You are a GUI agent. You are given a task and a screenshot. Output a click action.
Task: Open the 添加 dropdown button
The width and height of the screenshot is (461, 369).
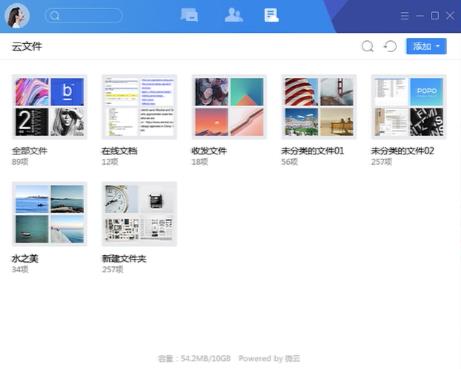point(426,46)
